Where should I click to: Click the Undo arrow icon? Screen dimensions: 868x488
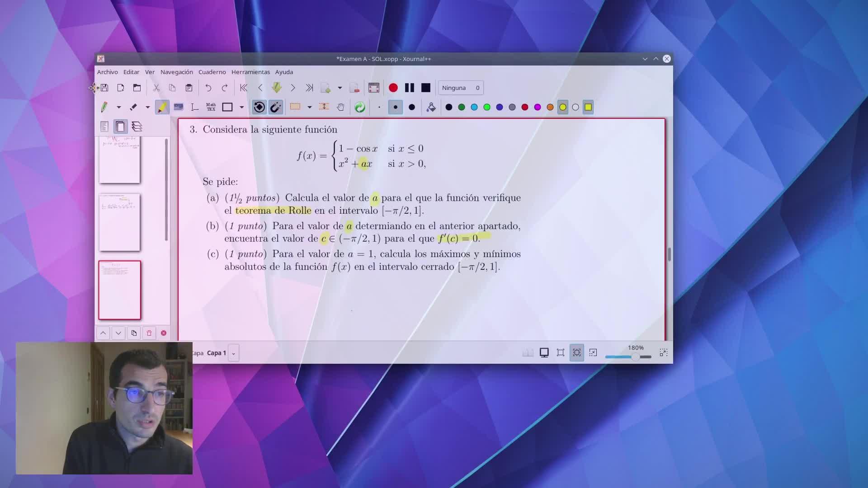(x=208, y=88)
